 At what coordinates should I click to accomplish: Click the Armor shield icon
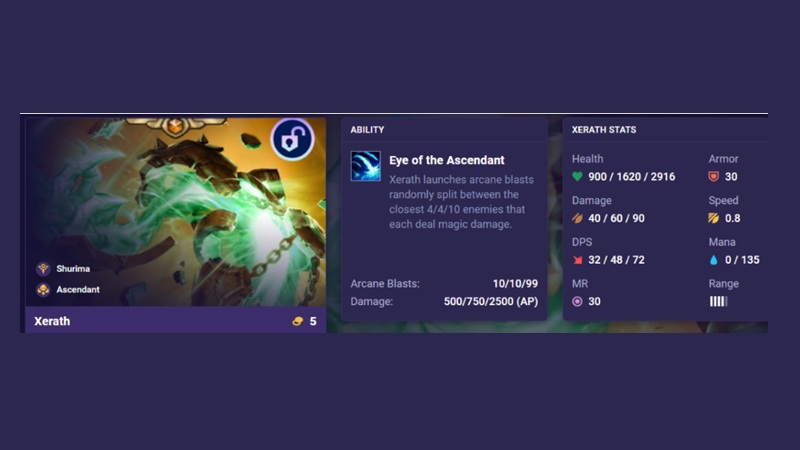pyautogui.click(x=713, y=177)
